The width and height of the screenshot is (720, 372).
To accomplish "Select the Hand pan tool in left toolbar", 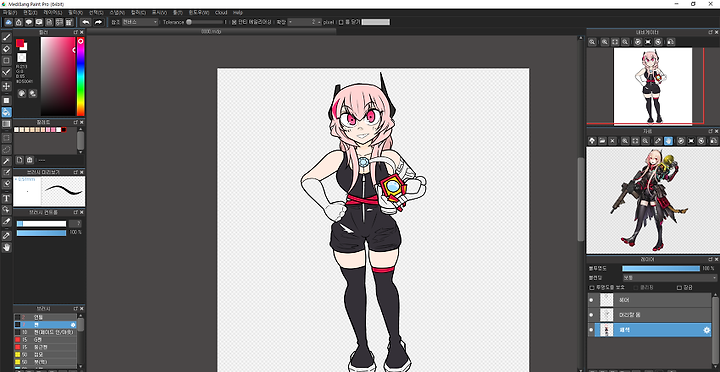I will pyautogui.click(x=6, y=248).
